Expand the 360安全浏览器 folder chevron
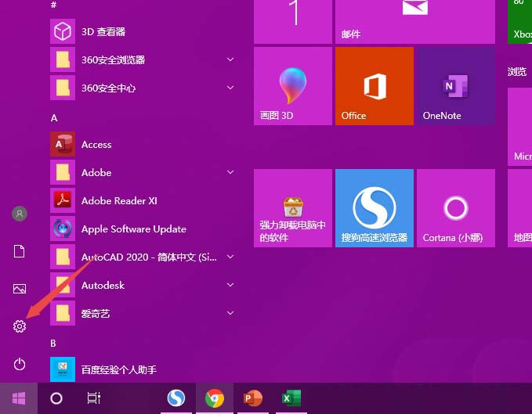Screen dimensions: 532x414 pyautogui.click(x=230, y=59)
